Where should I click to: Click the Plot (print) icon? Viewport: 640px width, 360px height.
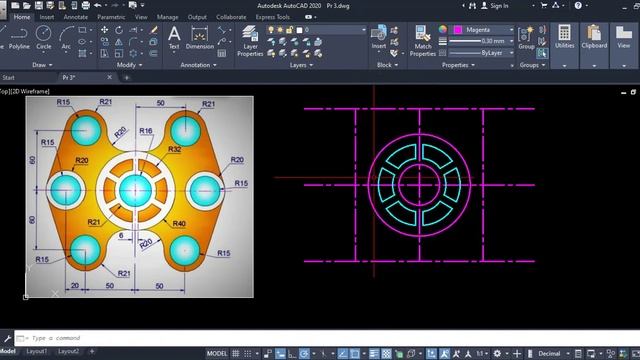click(86, 6)
